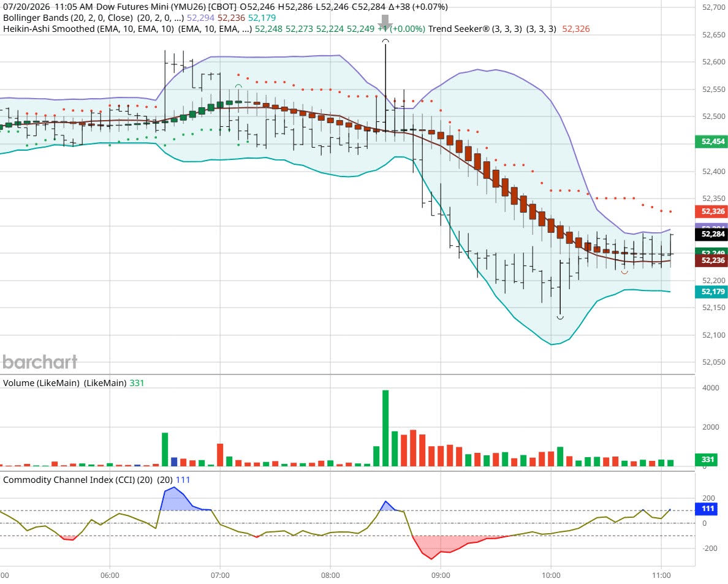Click the dark red 52,236 price tag

pyautogui.click(x=711, y=260)
